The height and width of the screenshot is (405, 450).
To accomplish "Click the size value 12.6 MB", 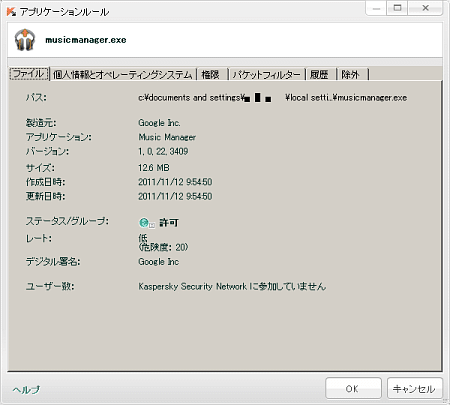I will 154,168.
